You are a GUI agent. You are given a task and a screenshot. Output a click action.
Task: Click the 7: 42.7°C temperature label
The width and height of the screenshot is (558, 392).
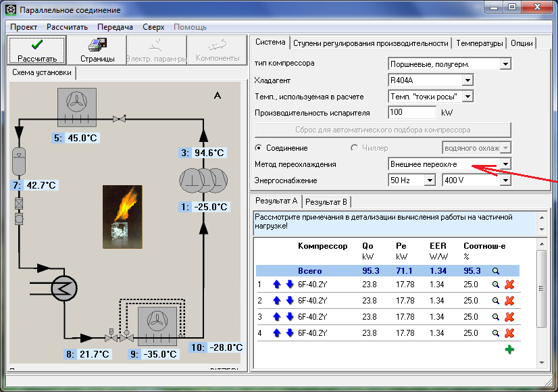pos(34,185)
